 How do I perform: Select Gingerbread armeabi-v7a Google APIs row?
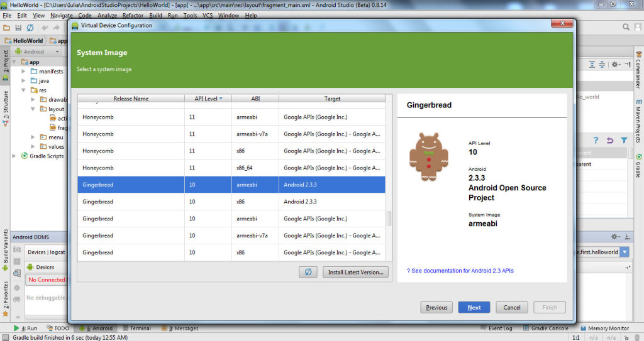point(231,235)
